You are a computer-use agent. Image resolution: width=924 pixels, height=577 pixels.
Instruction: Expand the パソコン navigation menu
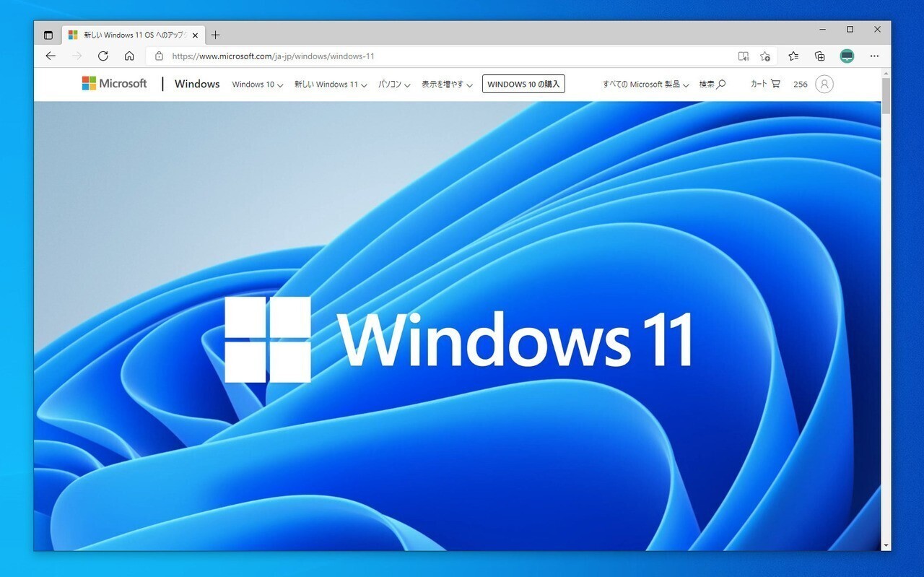pos(394,84)
